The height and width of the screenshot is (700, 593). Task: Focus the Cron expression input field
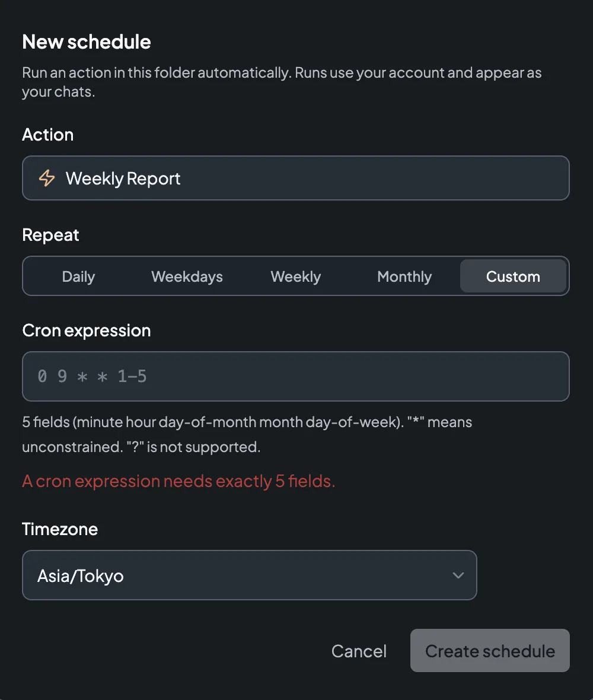point(296,376)
